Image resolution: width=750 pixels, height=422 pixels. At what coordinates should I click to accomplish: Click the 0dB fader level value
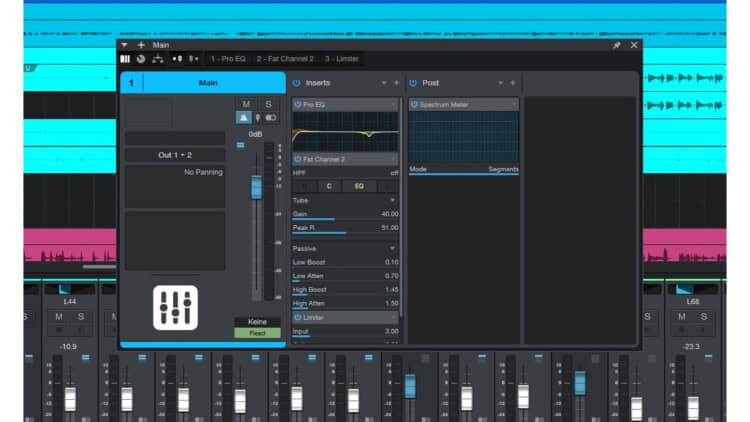[255, 134]
